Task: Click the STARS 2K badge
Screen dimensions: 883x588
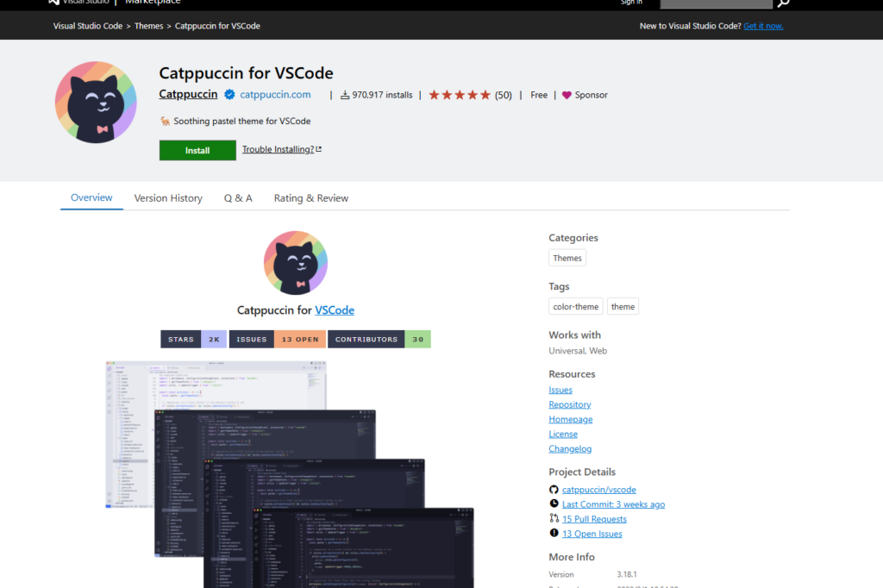Action: (x=193, y=339)
